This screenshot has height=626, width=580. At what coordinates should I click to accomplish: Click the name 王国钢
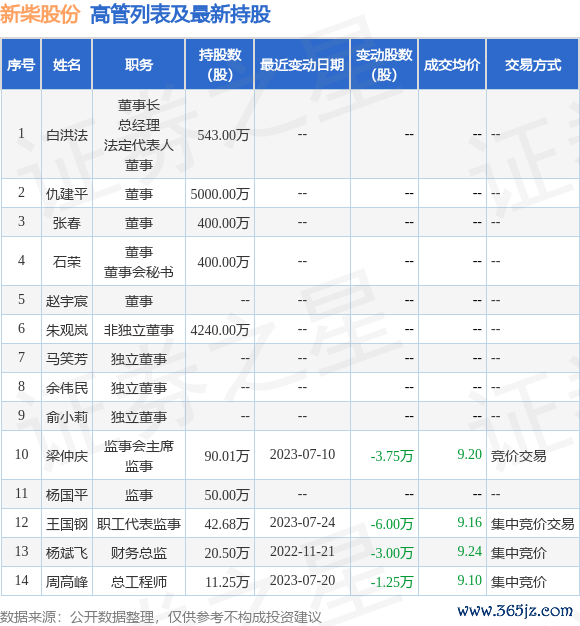point(67,524)
